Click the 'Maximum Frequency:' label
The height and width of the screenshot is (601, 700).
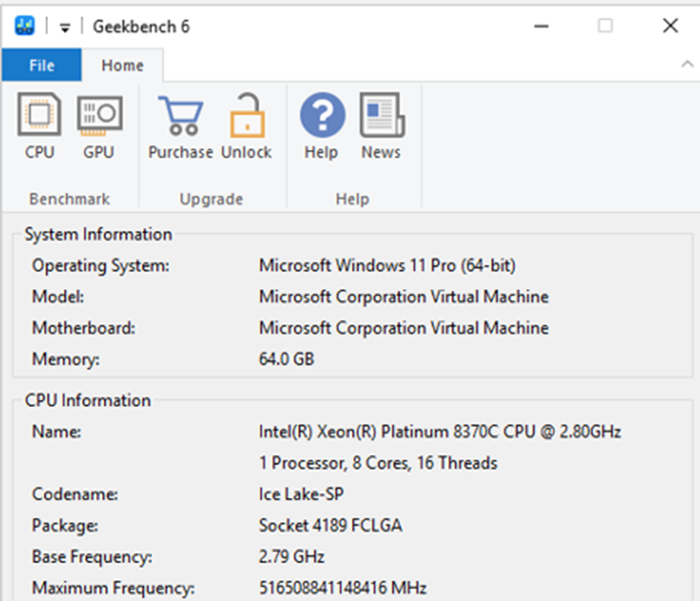114,588
